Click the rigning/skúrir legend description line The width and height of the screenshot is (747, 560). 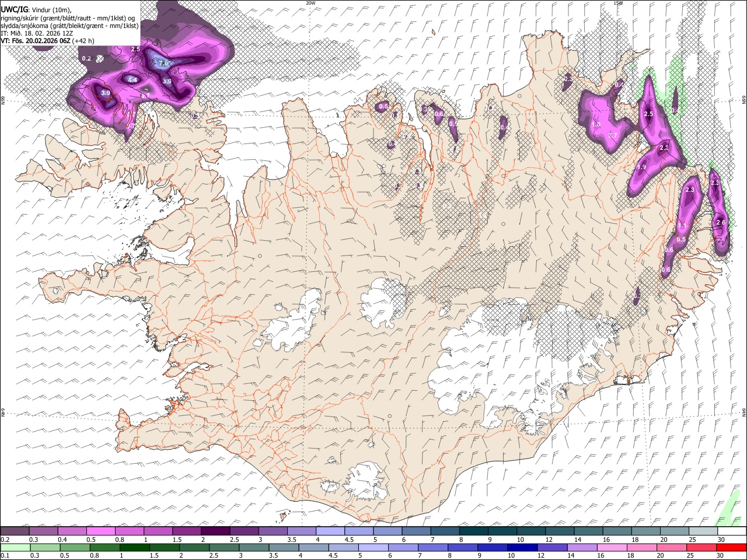[x=68, y=18]
